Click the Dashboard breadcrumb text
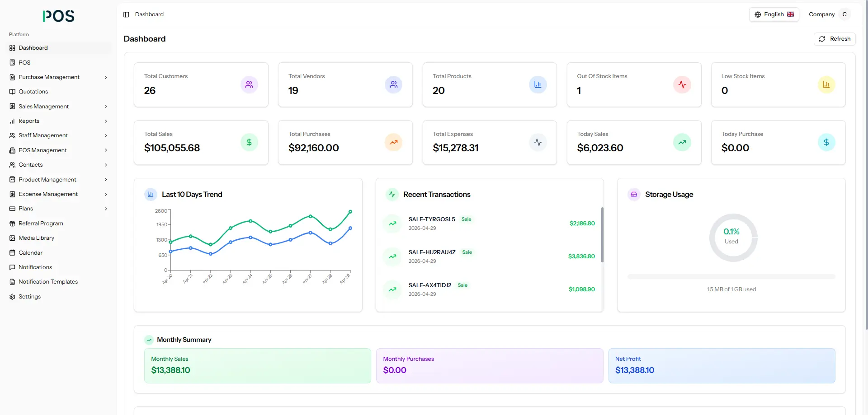 (149, 14)
